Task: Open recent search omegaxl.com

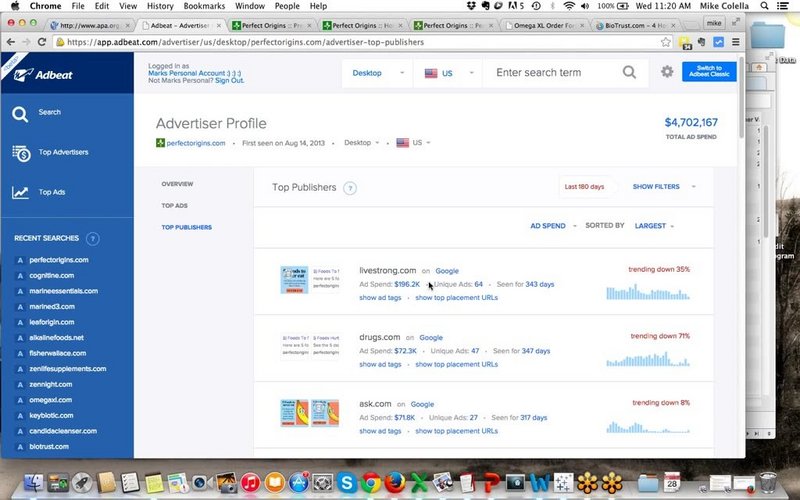Action: coord(51,400)
